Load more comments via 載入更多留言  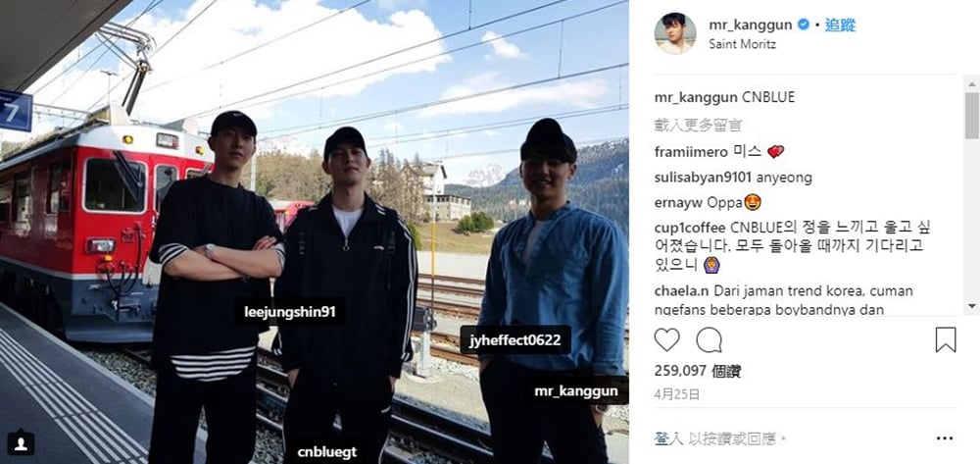pos(698,125)
